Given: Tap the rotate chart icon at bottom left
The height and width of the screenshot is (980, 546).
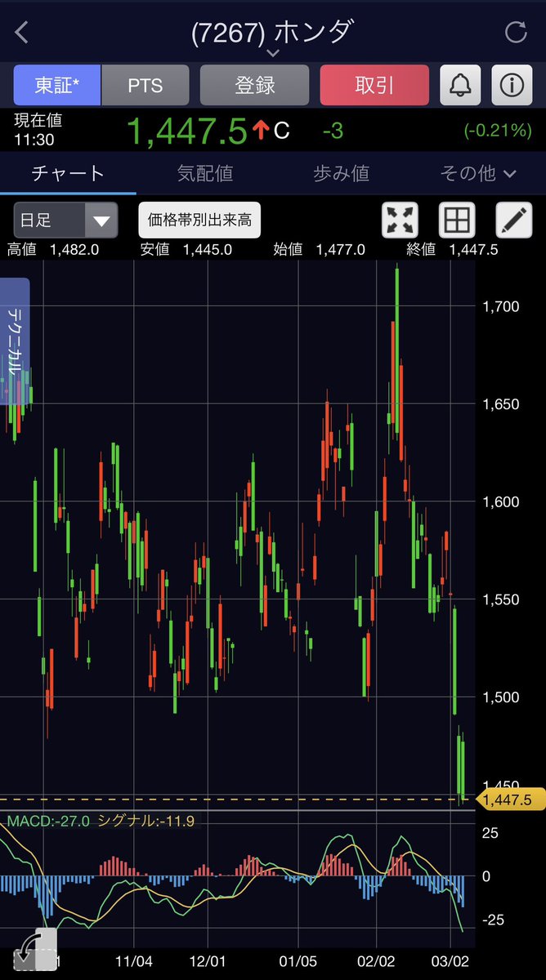Looking at the screenshot, I should click(x=36, y=948).
